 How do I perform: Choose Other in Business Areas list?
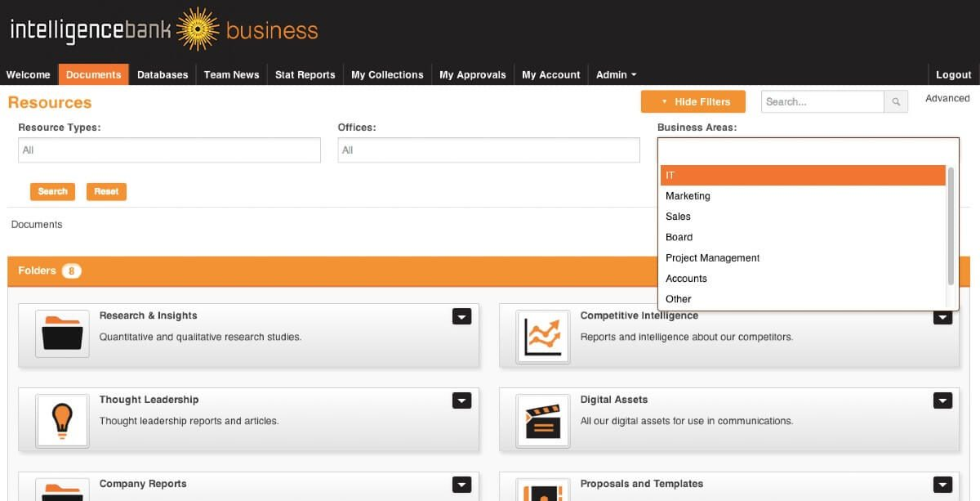(803, 299)
